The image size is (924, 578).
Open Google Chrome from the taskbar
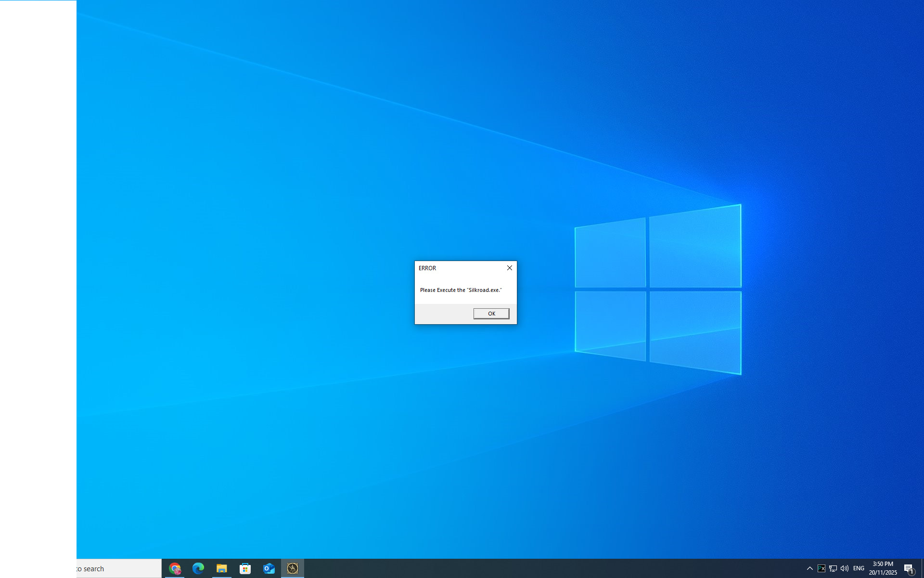(175, 568)
